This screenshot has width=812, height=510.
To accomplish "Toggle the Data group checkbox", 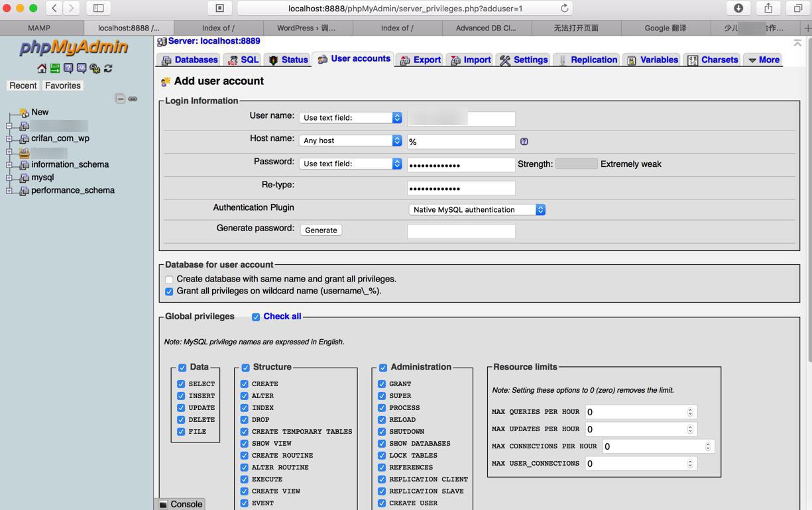I will pyautogui.click(x=182, y=367).
